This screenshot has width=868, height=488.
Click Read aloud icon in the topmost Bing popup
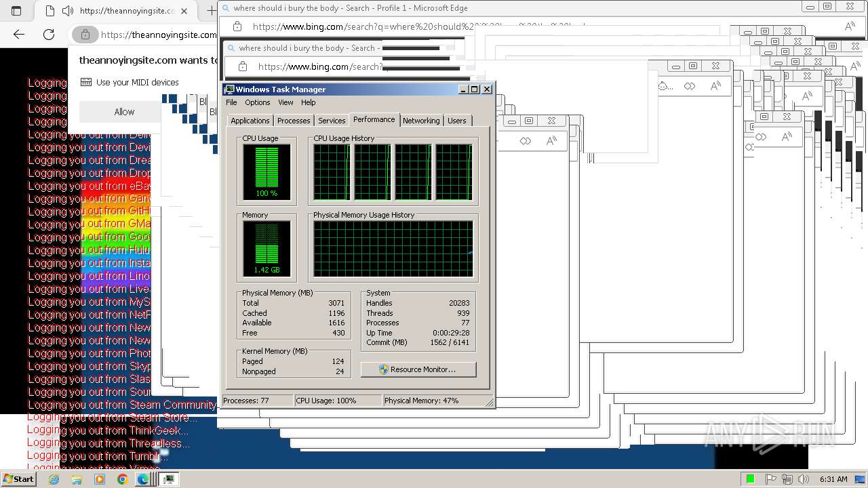pyautogui.click(x=850, y=26)
